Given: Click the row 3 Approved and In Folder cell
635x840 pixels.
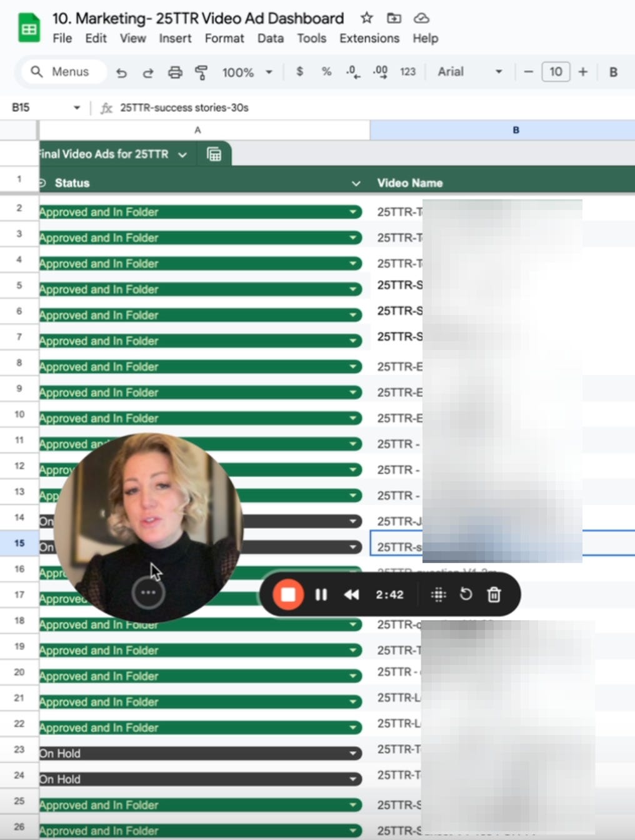Looking at the screenshot, I should [x=200, y=237].
